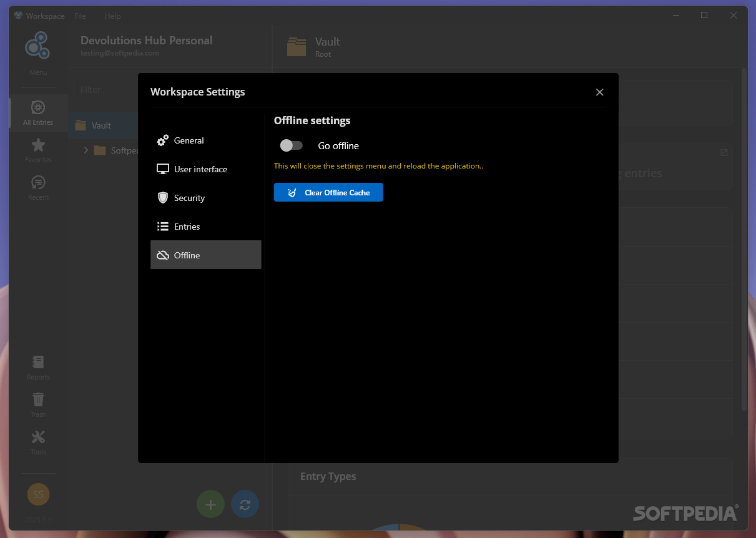
Task: Open the User interface settings tab
Action: (205, 169)
